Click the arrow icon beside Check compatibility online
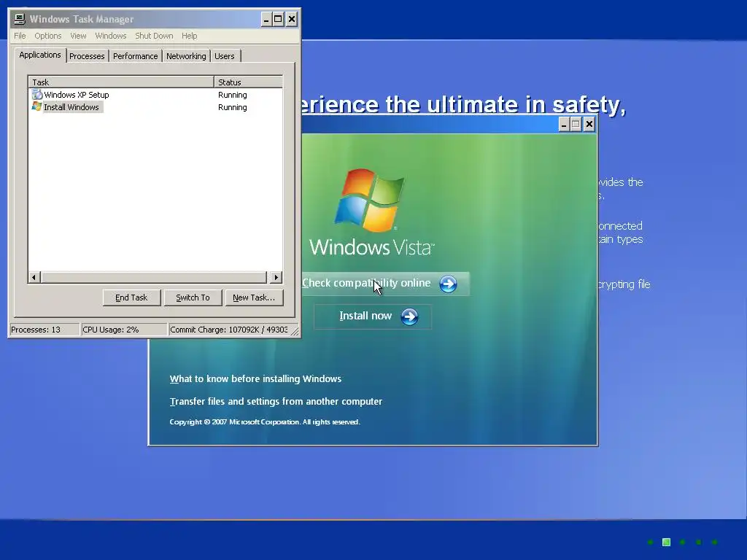Screen dimensions: 747x560 448,284
